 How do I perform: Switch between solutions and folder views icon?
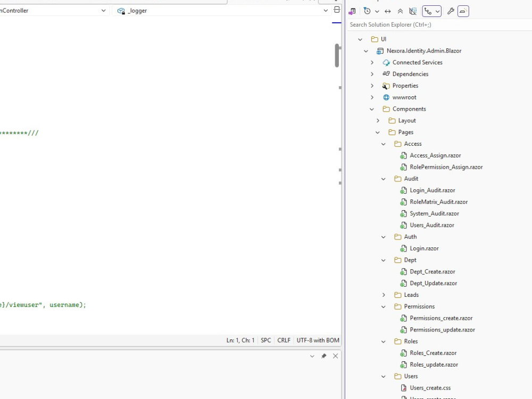tap(352, 11)
